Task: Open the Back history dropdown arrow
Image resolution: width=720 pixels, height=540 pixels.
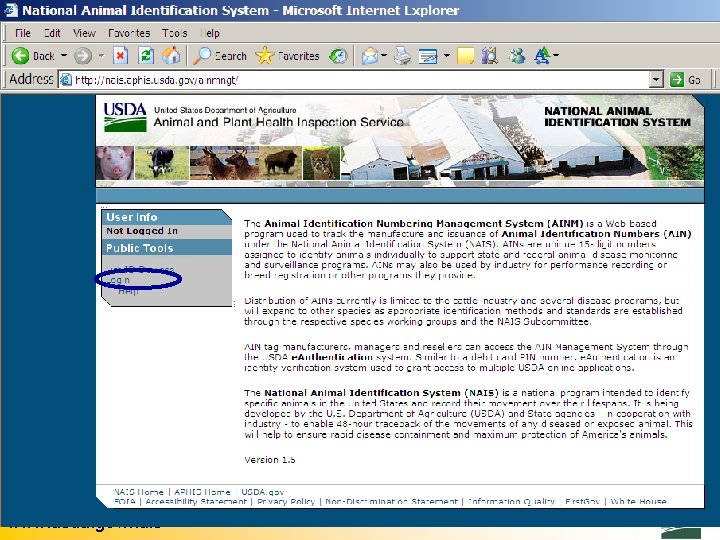Action: click(64, 56)
